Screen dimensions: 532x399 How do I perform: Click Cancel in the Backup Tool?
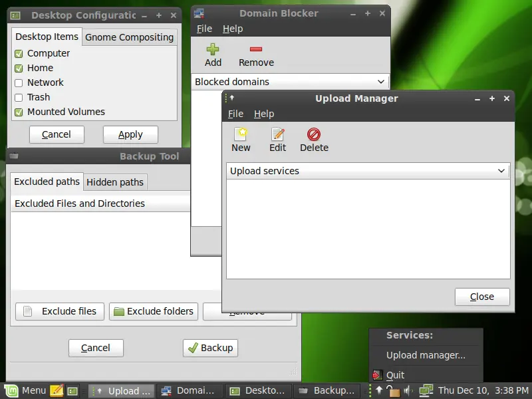(96, 348)
